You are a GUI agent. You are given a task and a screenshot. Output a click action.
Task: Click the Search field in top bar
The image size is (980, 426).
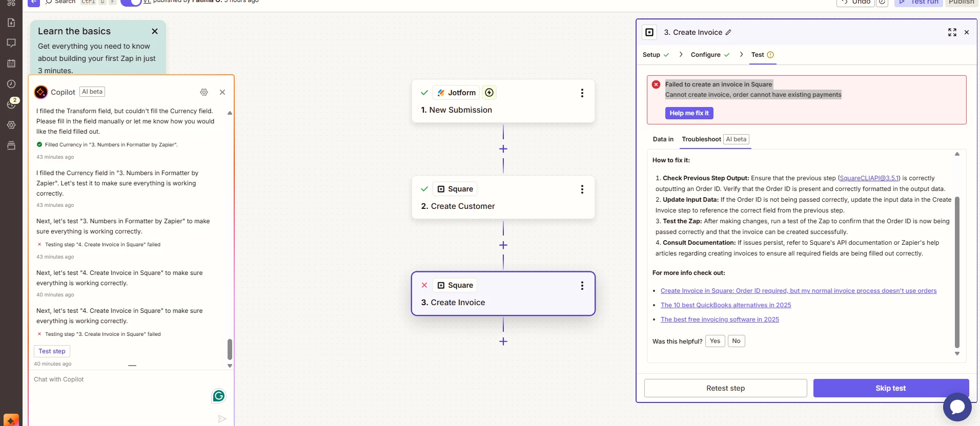60,2
